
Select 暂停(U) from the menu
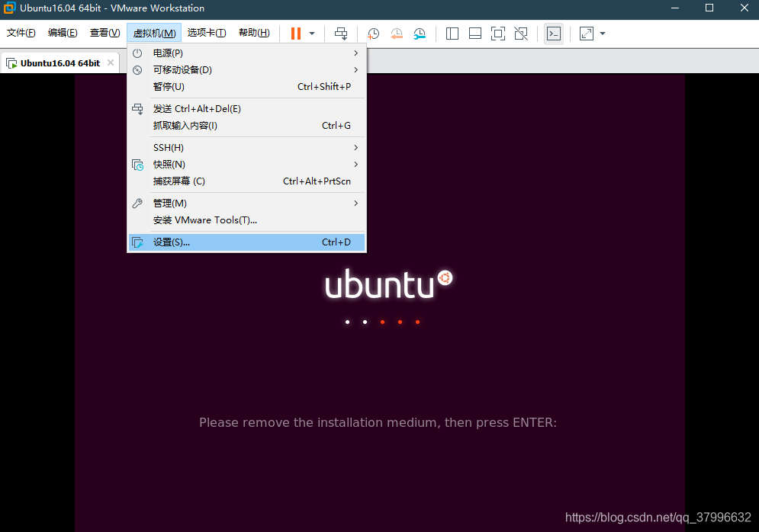[247, 87]
